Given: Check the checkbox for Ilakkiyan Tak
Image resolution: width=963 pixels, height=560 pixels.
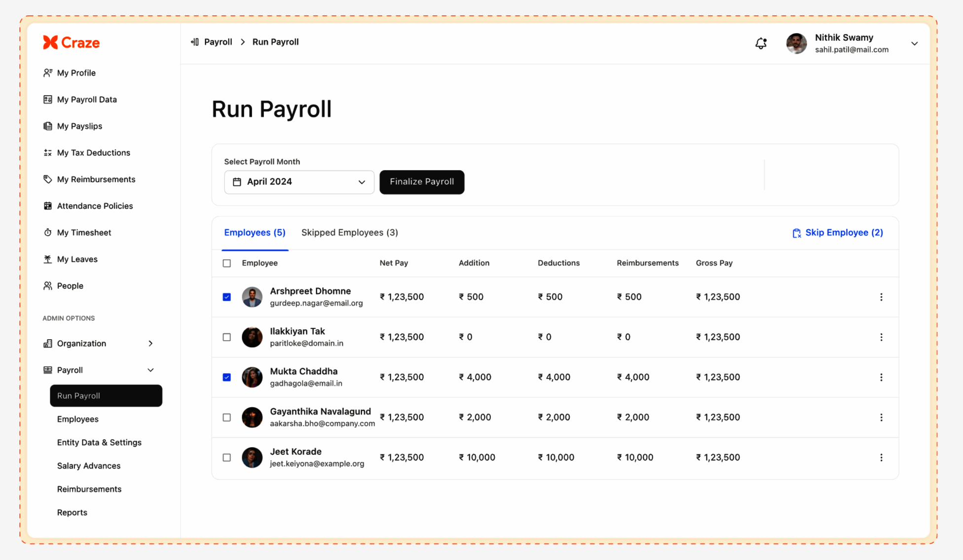Looking at the screenshot, I should pos(227,337).
